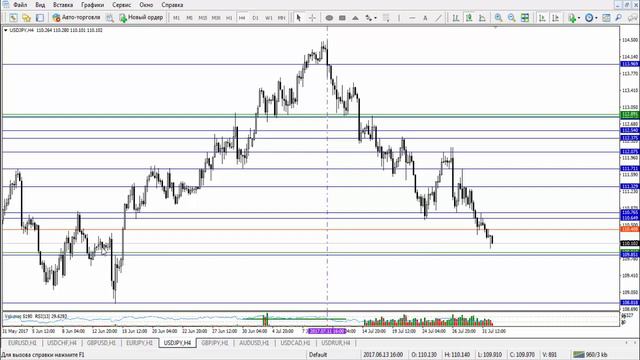Switch to the GBPJPY,H1 chart tab
Image resolution: width=640 pixels, height=360 pixels.
[x=215, y=343]
